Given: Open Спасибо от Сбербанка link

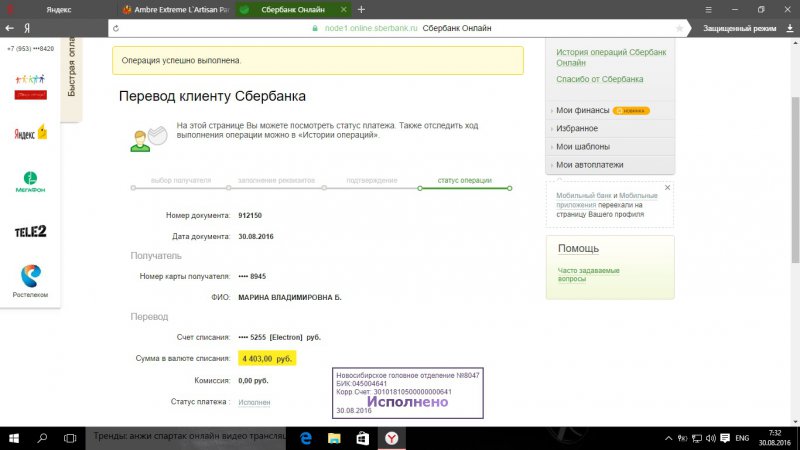Looking at the screenshot, I should [x=599, y=79].
